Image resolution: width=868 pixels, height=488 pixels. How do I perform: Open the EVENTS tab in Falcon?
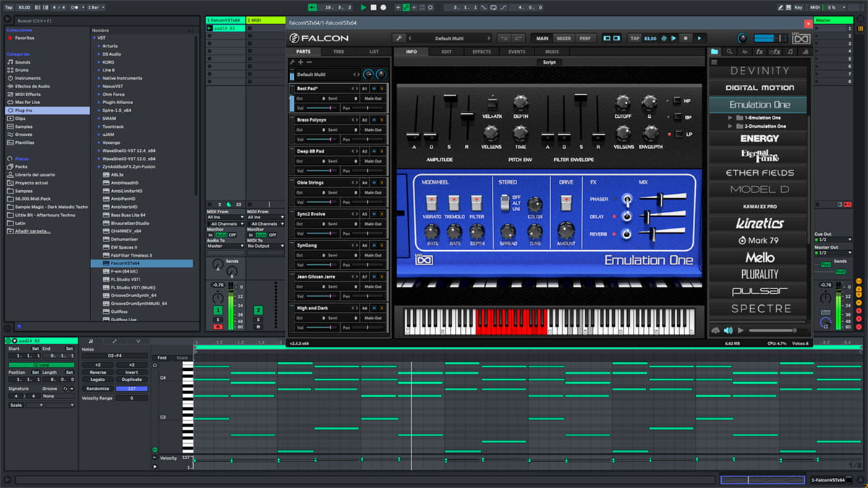[516, 52]
